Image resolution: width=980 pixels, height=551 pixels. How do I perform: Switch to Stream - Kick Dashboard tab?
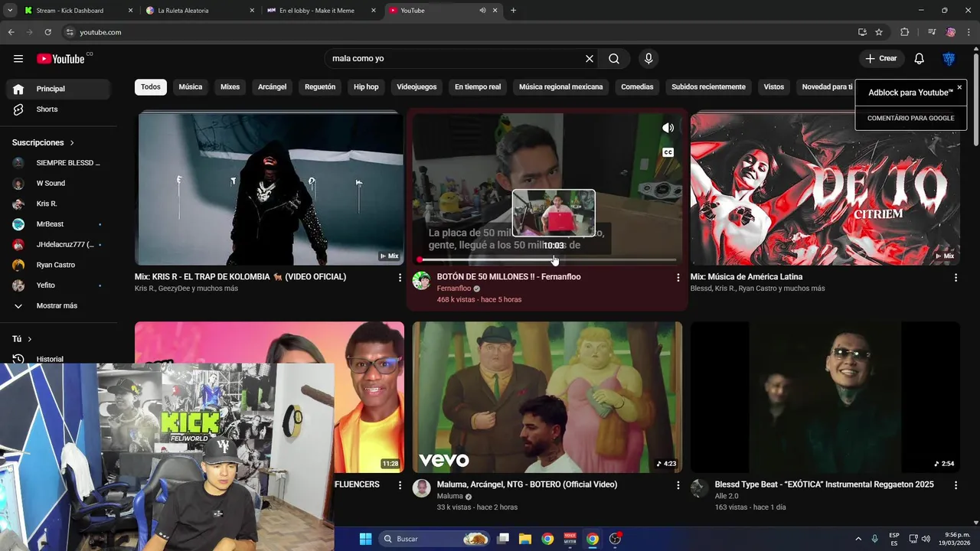click(x=77, y=11)
